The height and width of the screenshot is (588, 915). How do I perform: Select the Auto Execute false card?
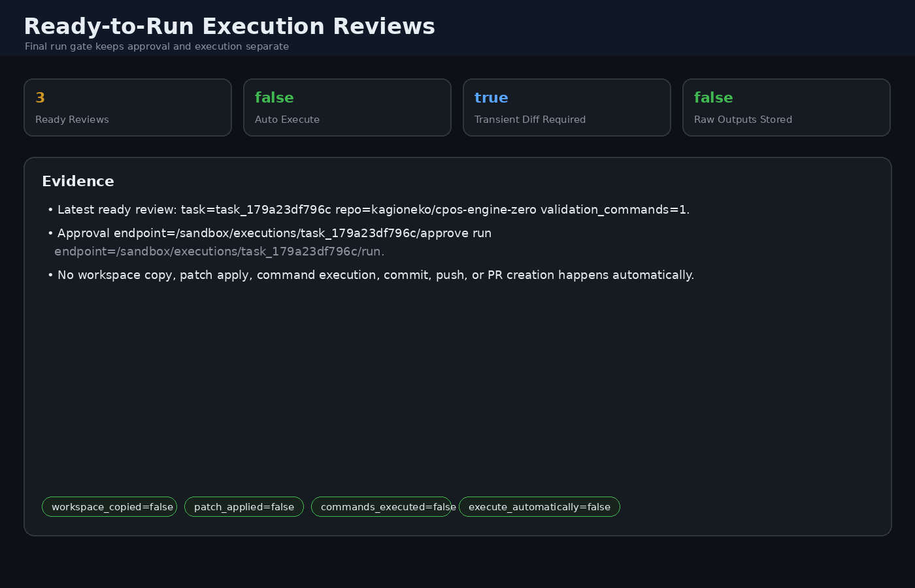pyautogui.click(x=348, y=108)
